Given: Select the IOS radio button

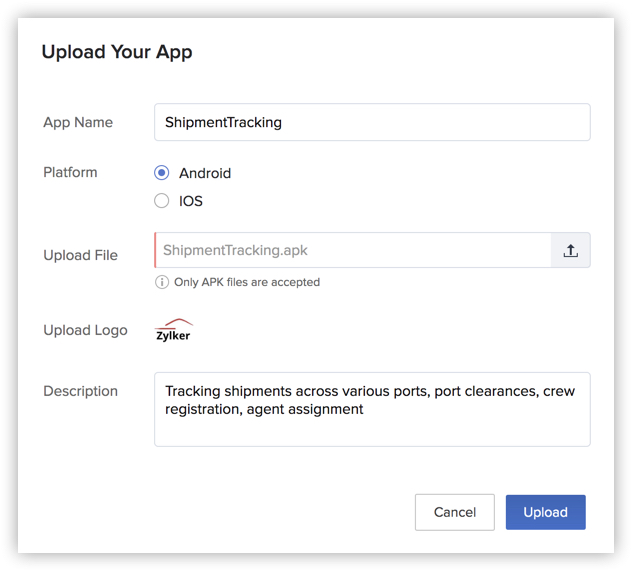Looking at the screenshot, I should 162,201.
